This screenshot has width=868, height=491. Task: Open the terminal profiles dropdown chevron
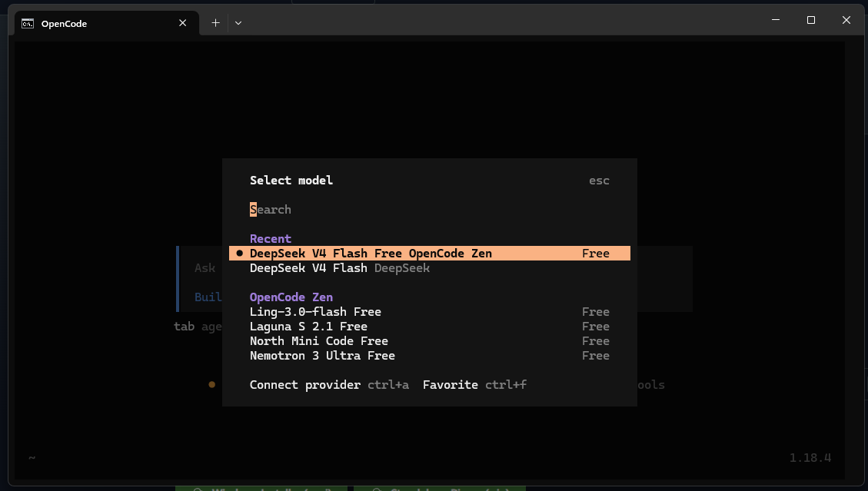coord(238,23)
